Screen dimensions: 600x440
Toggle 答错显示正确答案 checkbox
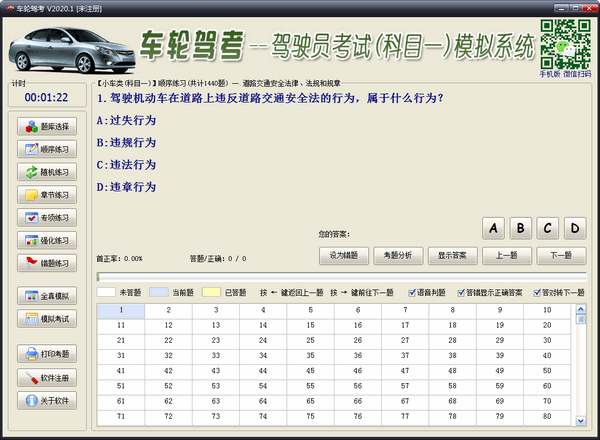[x=460, y=293]
